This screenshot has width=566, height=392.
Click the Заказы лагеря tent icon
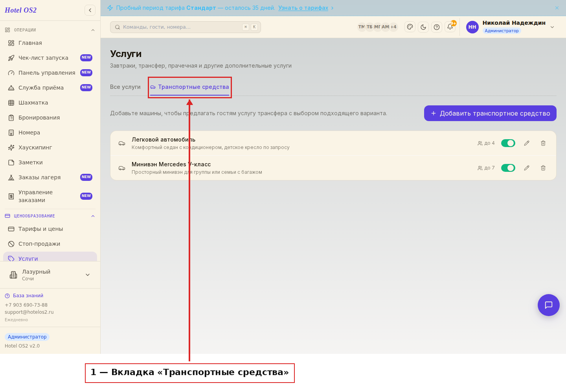[11, 177]
